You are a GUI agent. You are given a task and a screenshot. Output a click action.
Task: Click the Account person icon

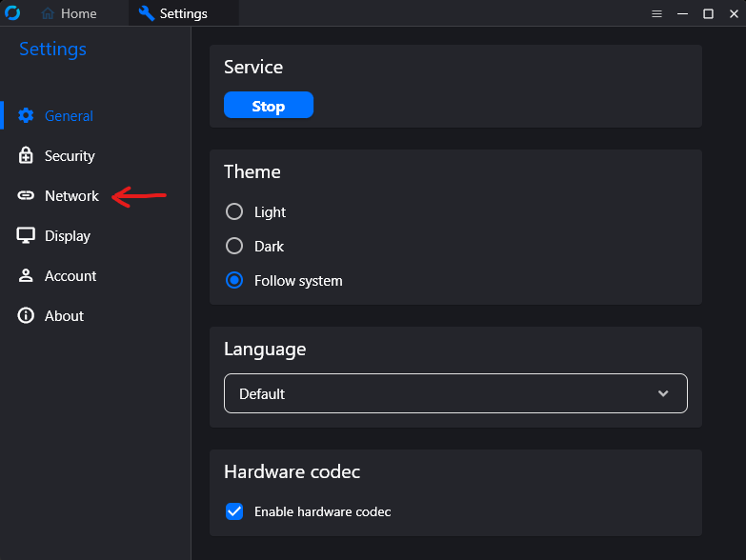point(26,275)
